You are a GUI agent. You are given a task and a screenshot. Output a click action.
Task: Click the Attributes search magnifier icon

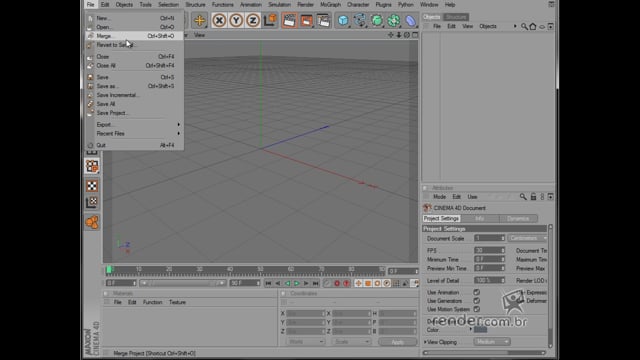pos(523,197)
